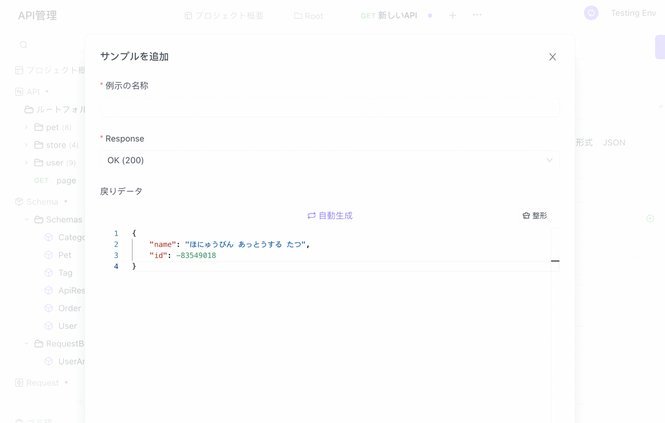Switch to the Root tab
Screen dimensions: 665x423
click(x=308, y=16)
